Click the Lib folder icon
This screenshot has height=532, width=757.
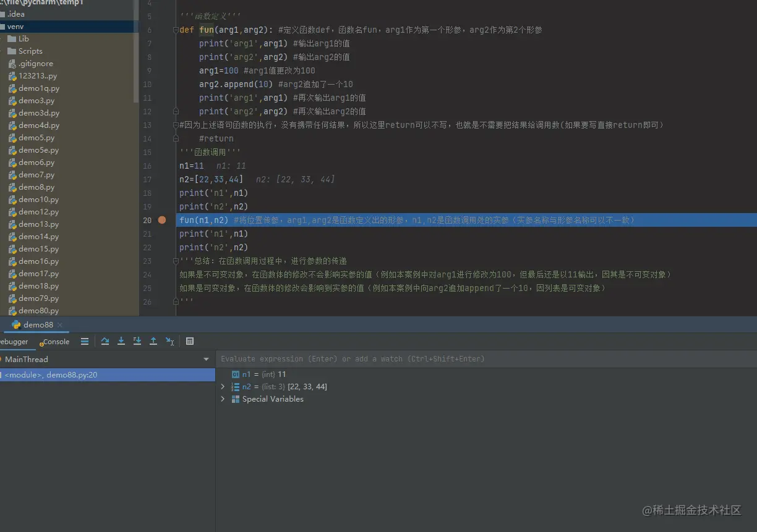point(12,39)
